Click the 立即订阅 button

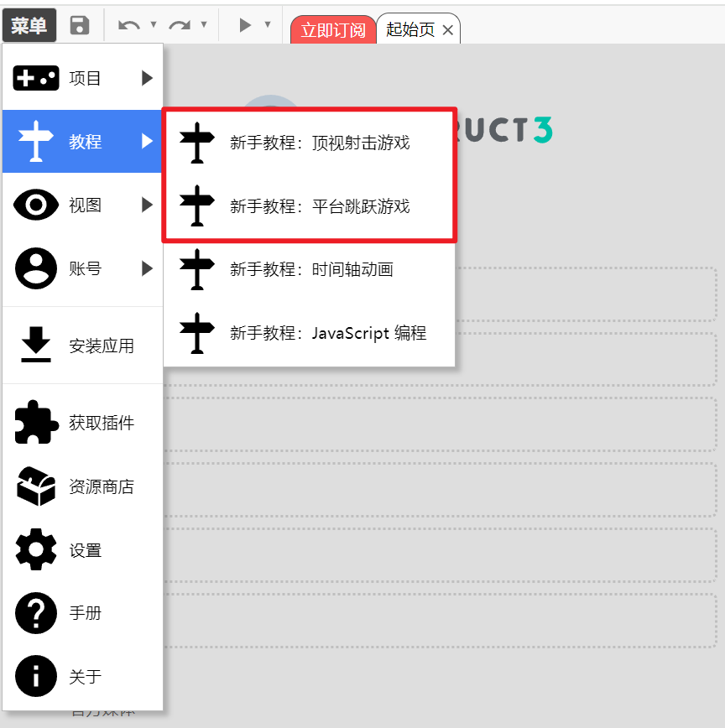(332, 28)
